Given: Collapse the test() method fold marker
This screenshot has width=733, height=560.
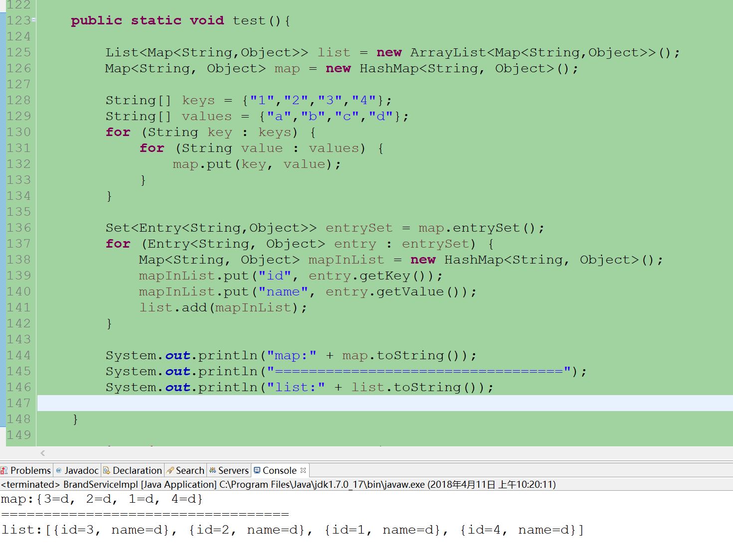Looking at the screenshot, I should (34, 18).
